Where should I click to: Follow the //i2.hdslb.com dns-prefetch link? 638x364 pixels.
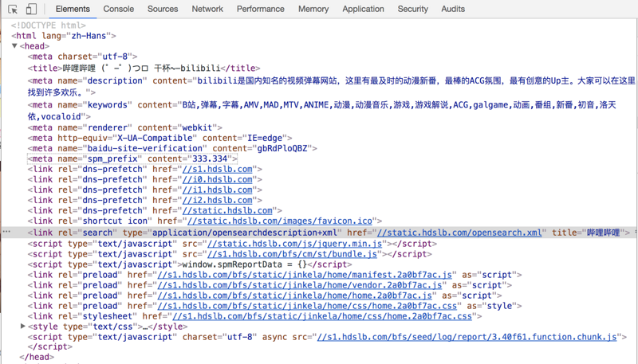pyautogui.click(x=217, y=200)
